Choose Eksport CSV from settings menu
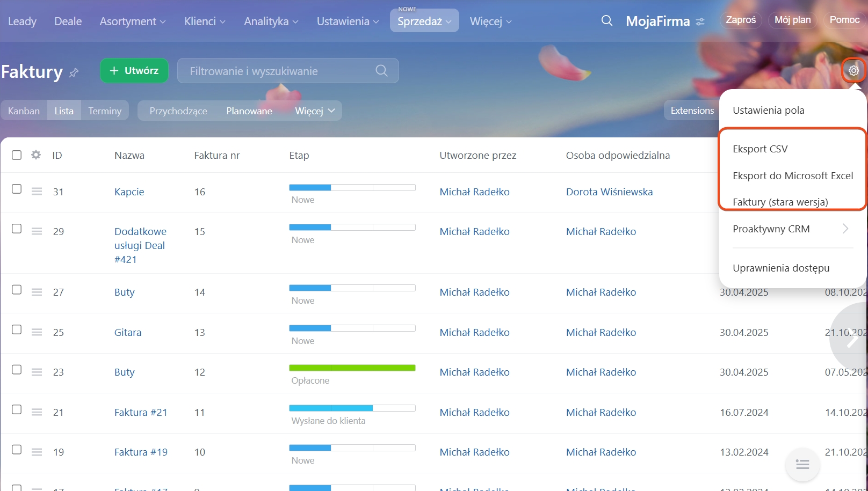 [x=760, y=149]
